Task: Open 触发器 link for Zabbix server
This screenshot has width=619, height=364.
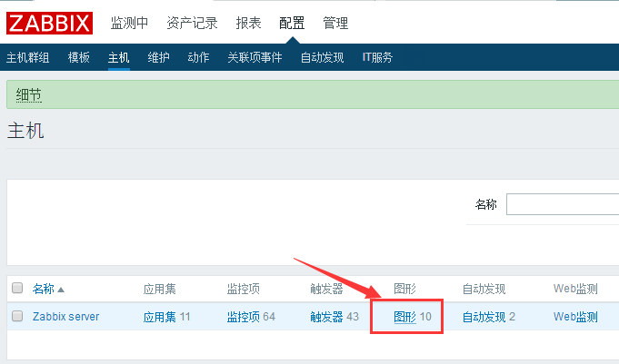Action: (326, 317)
